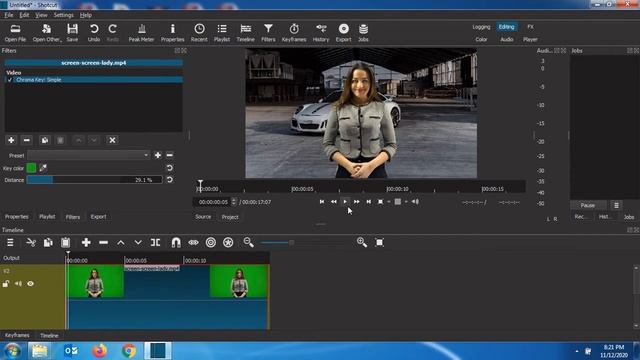Screen dimensions: 640x360
Task: Click Open Other toolbar icon
Action: coord(47,33)
